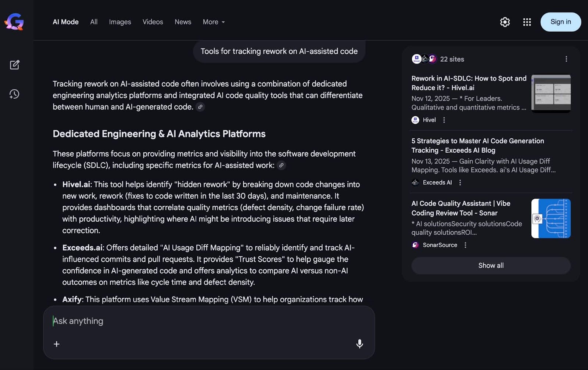Start a new AI Mode search
Image resolution: width=588 pixels, height=370 pixels.
[x=14, y=65]
